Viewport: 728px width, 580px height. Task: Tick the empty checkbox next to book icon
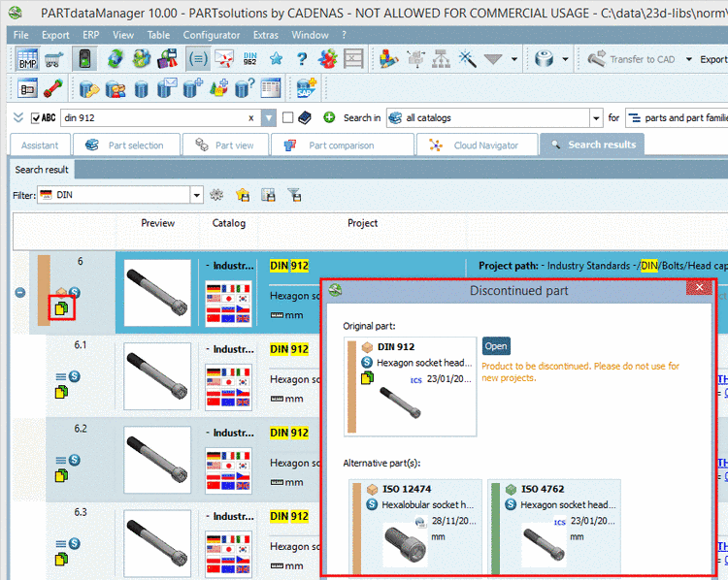click(288, 118)
